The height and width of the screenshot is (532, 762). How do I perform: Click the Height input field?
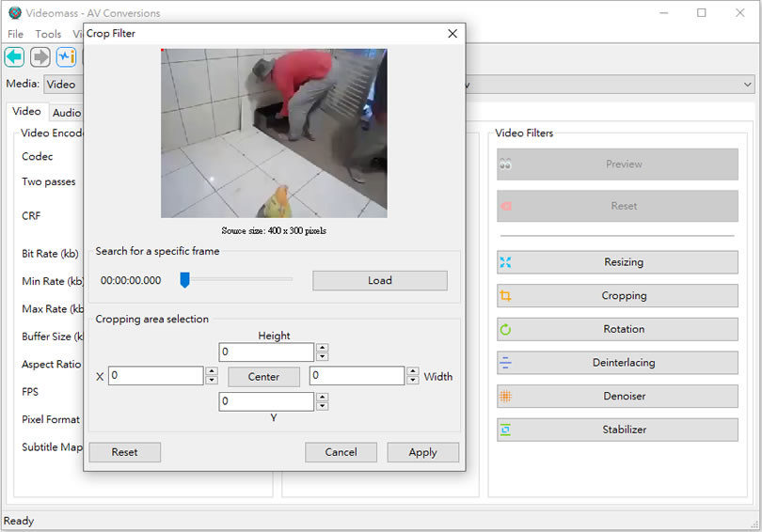pos(266,352)
